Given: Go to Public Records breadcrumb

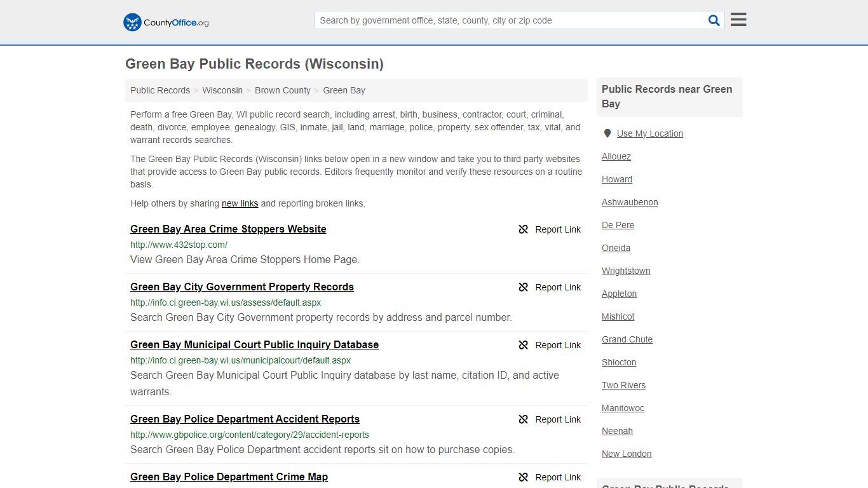Looking at the screenshot, I should tap(160, 90).
